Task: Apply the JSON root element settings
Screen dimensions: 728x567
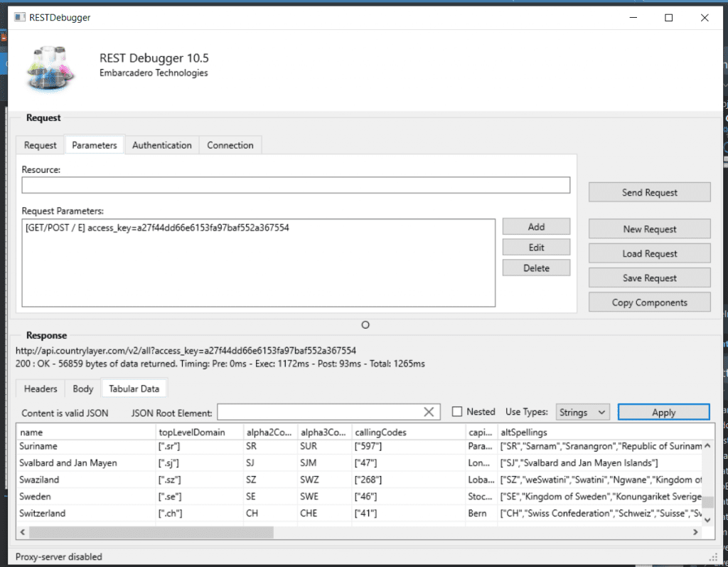Action: click(x=663, y=412)
